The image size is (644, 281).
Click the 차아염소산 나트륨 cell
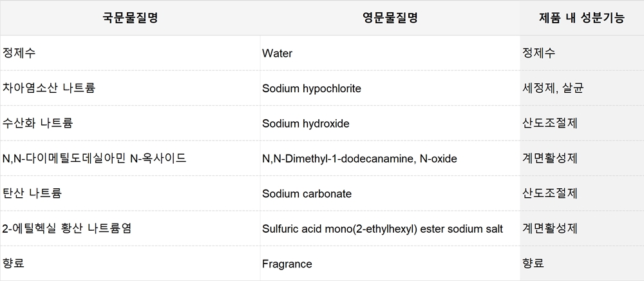(x=130, y=88)
